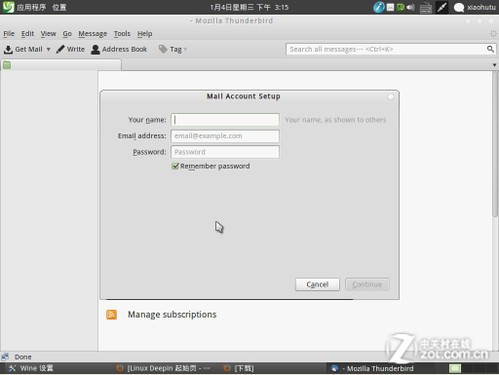Viewport: 499px width, 375px height.
Task: Click the Get Mail download icon
Action: 8,50
